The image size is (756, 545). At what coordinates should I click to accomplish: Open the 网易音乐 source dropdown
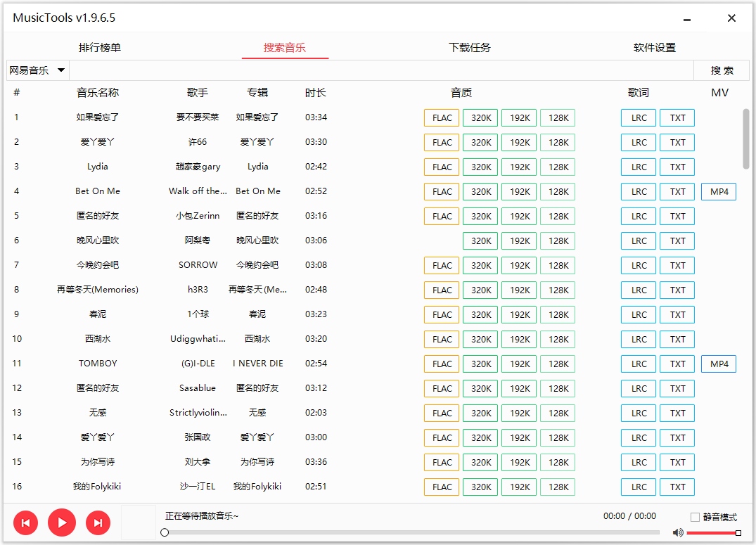tap(37, 70)
